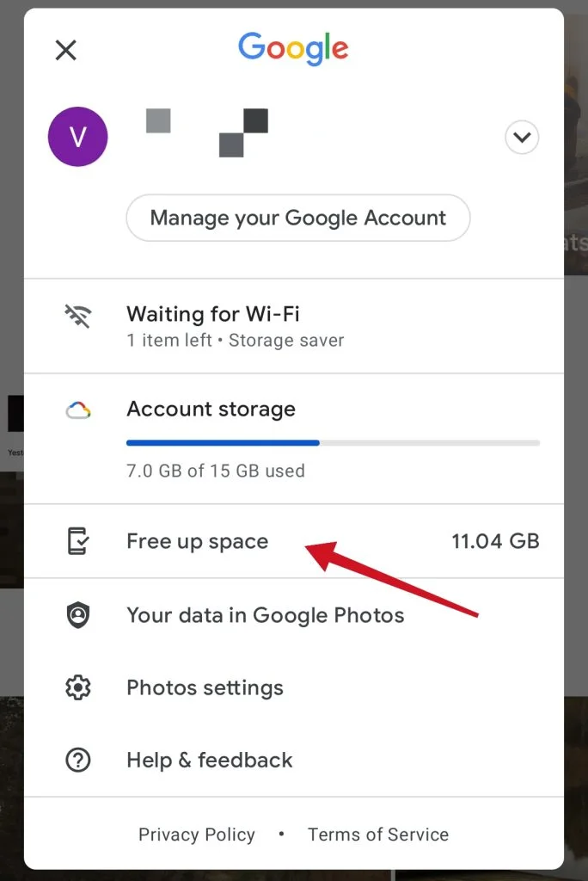
Task: Tap the 11.04 GB amount label
Action: click(495, 541)
